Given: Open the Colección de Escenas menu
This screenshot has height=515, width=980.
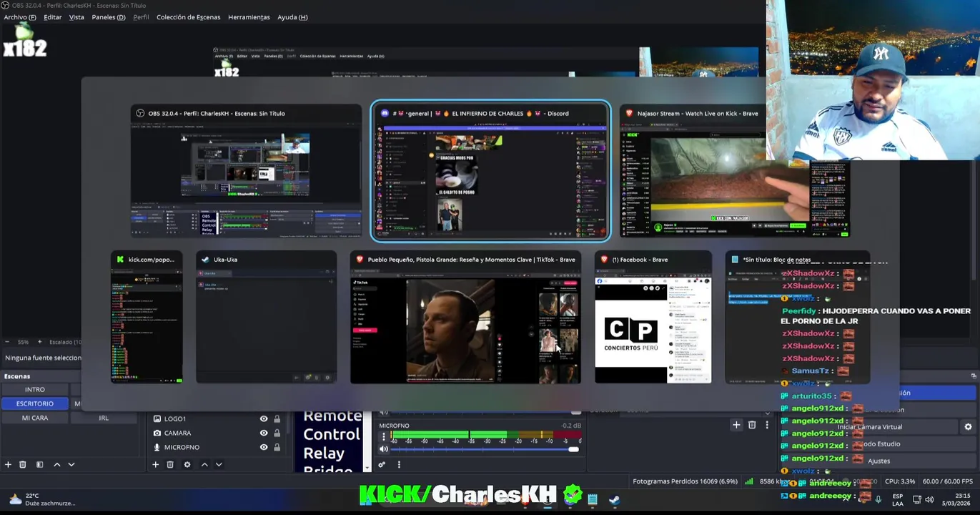Looking at the screenshot, I should pos(189,17).
